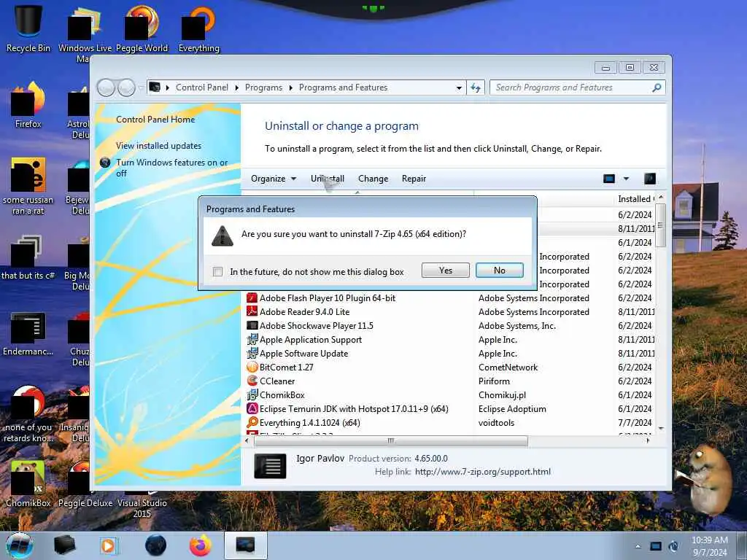The height and width of the screenshot is (560, 747).
Task: Click the Peggle World desktop shortcut
Action: 142,28
